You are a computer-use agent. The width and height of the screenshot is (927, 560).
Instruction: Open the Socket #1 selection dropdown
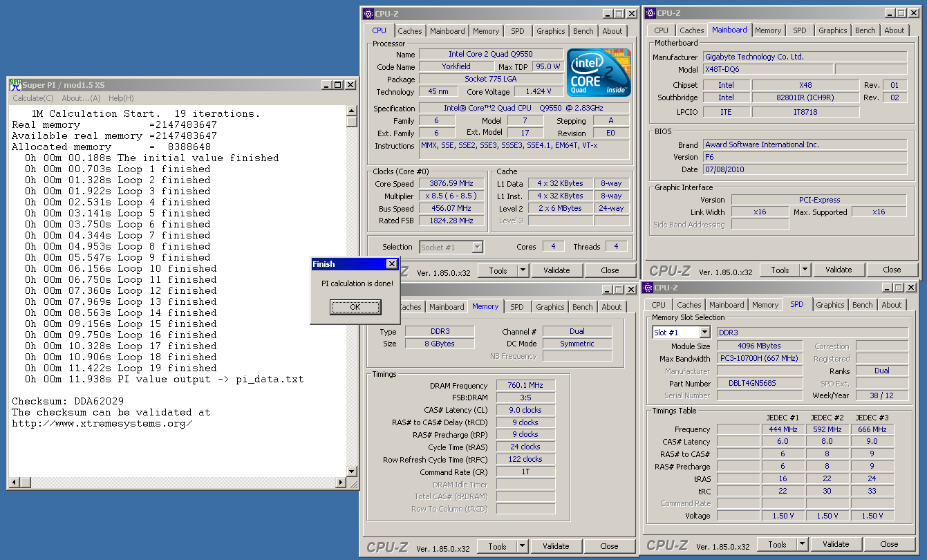[477, 247]
